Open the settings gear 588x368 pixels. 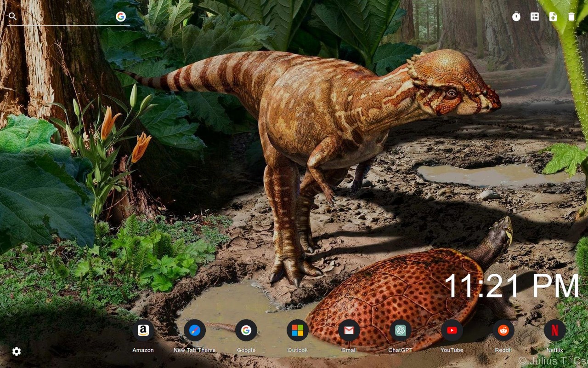tap(17, 351)
